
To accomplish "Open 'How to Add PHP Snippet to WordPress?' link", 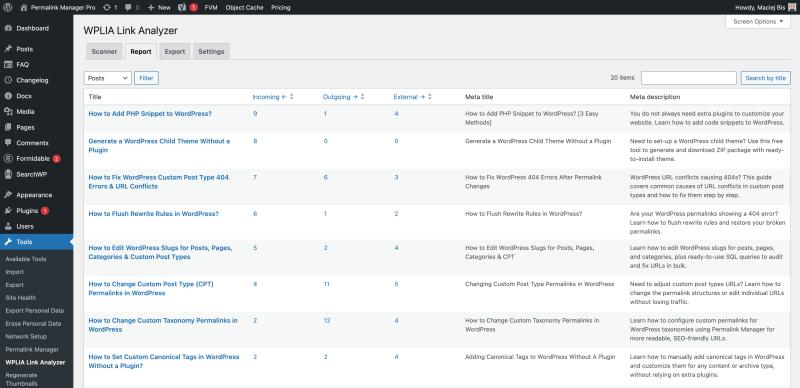I will [x=150, y=114].
